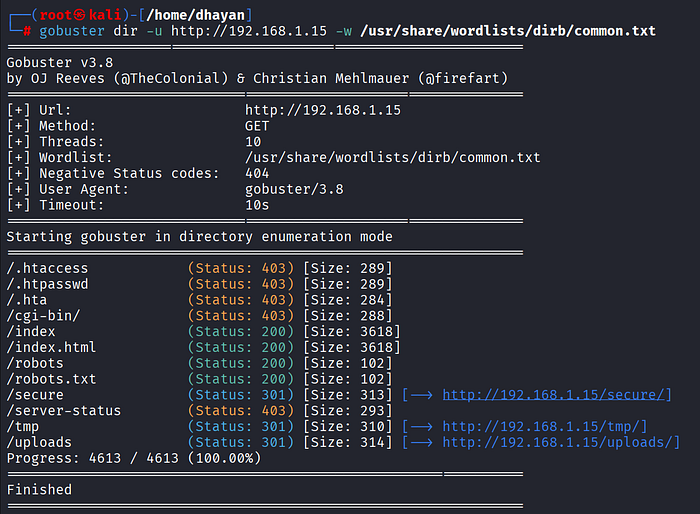Click the Gobuster v3.8 version line
Image resolution: width=700 pixels, height=514 pixels.
pyautogui.click(x=60, y=63)
